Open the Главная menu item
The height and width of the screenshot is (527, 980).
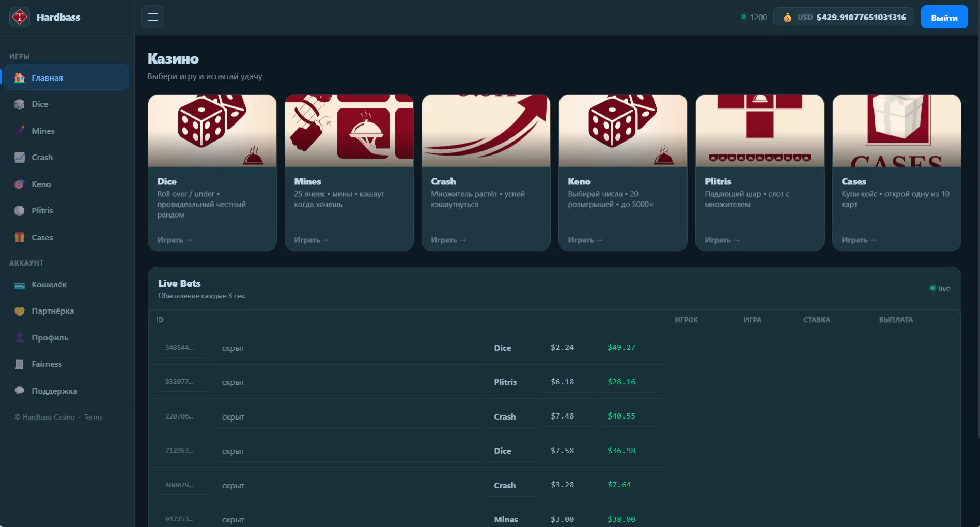click(x=67, y=77)
